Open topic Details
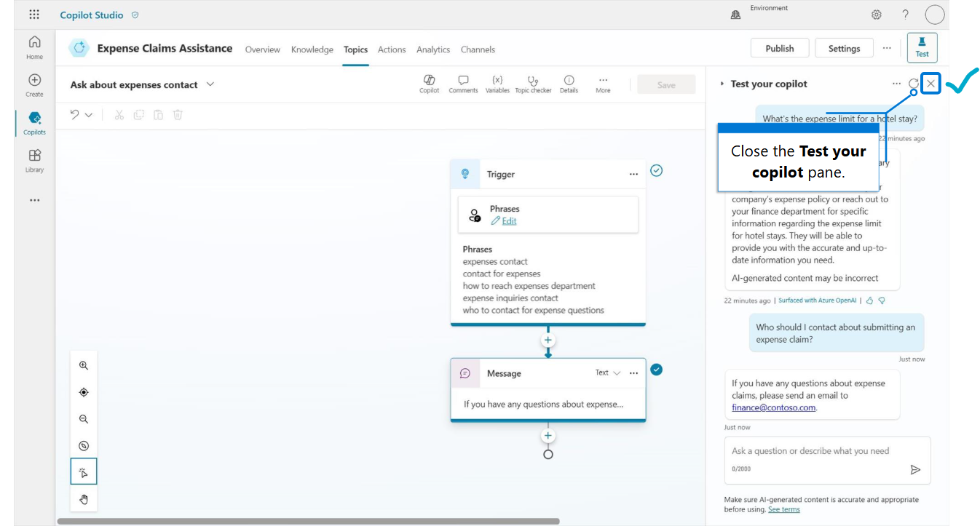The width and height of the screenshot is (980, 526). [569, 84]
